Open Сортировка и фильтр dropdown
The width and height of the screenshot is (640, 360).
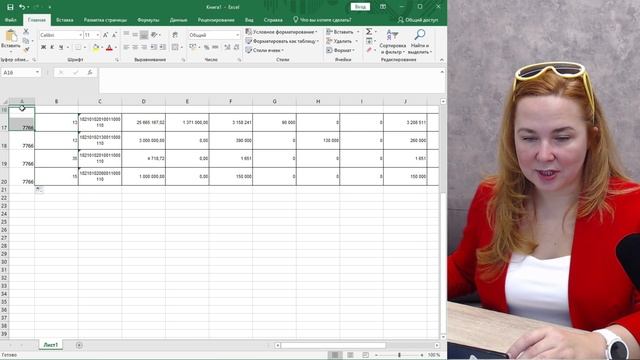(x=393, y=41)
